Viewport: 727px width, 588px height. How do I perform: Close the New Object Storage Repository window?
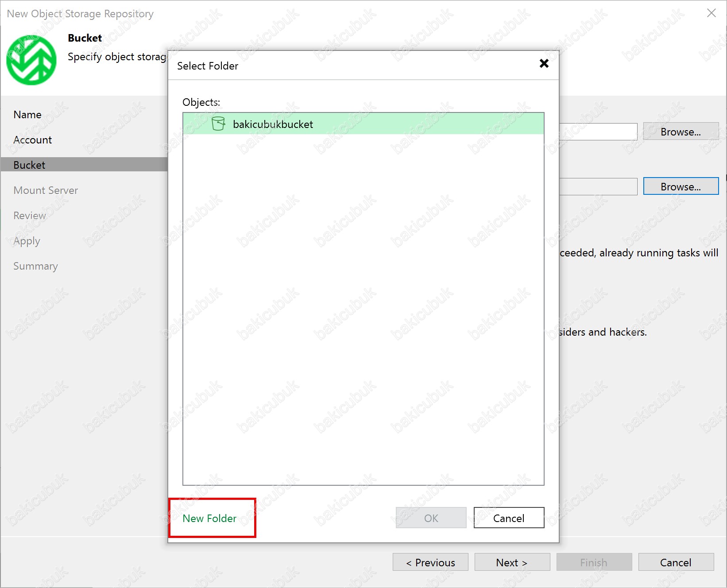coord(711,13)
